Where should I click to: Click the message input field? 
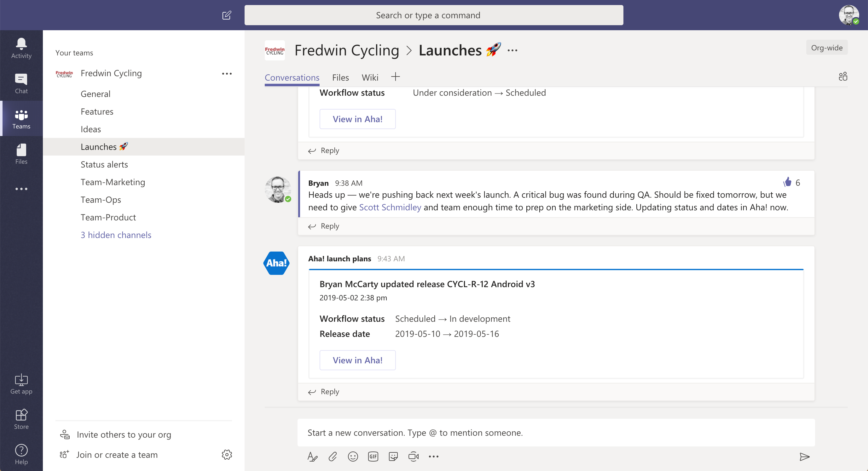click(x=555, y=433)
